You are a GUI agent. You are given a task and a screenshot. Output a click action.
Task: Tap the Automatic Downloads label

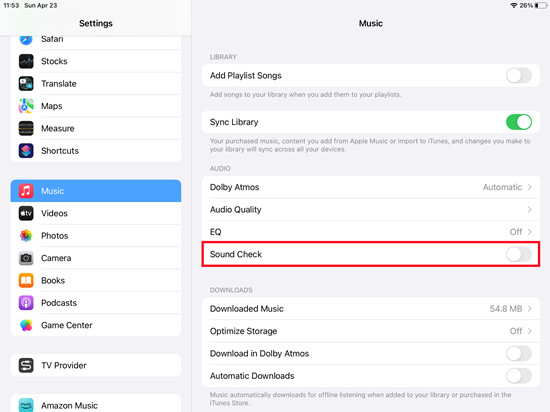[252, 376]
